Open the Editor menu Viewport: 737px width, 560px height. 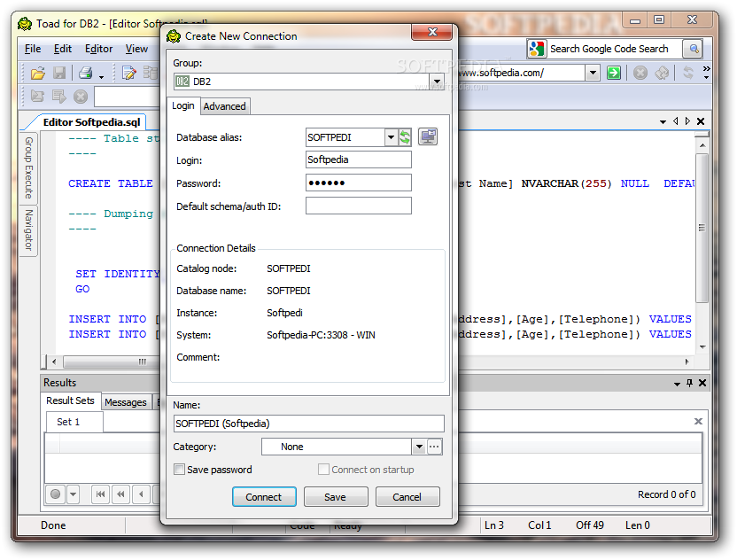pyautogui.click(x=98, y=49)
